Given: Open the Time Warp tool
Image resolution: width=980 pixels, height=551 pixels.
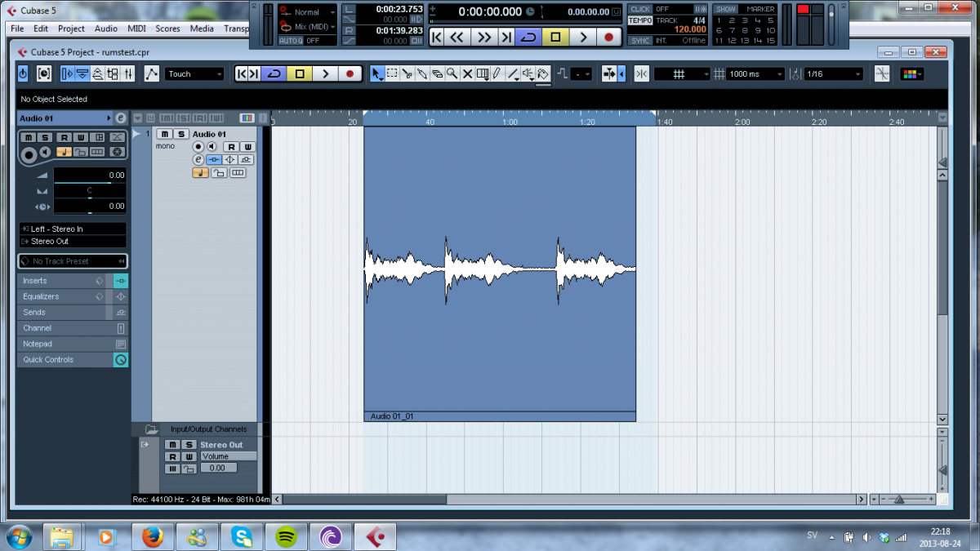Looking at the screenshot, I should click(482, 73).
